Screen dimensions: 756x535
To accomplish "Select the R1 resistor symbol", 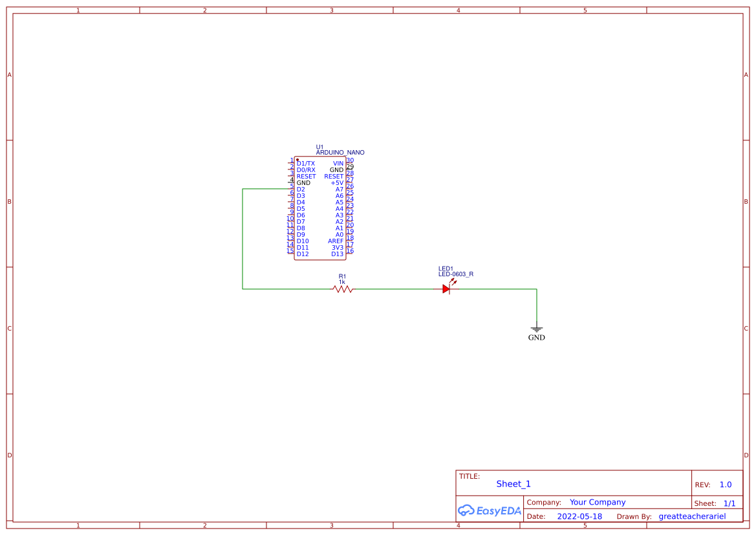I will [x=341, y=289].
